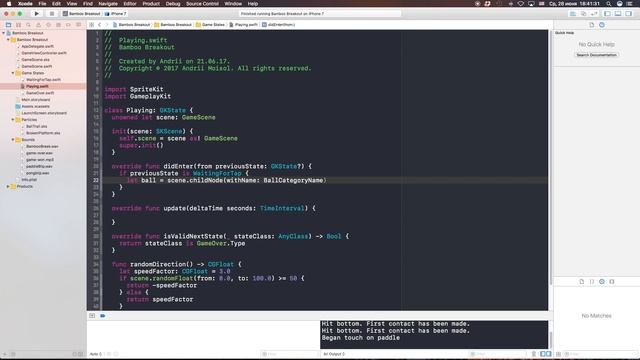Hide the debug area with the collapse button
Viewport: 640px width, 360px height.
coord(92,316)
